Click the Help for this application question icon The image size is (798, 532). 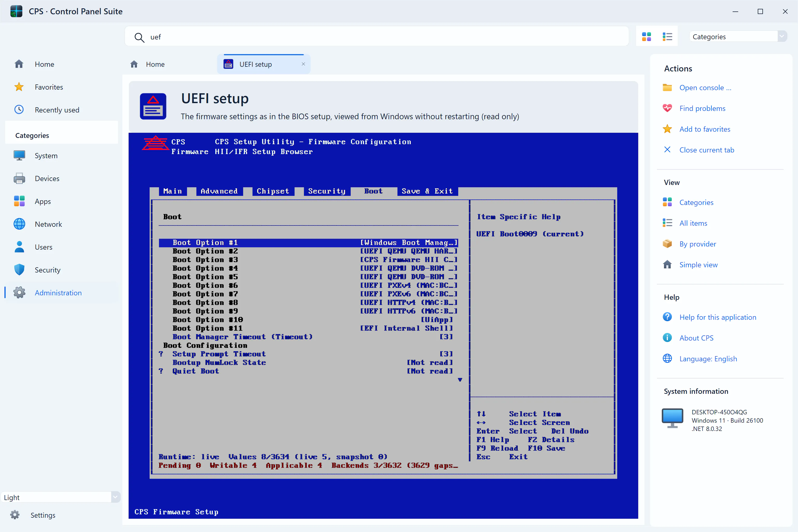(667, 317)
